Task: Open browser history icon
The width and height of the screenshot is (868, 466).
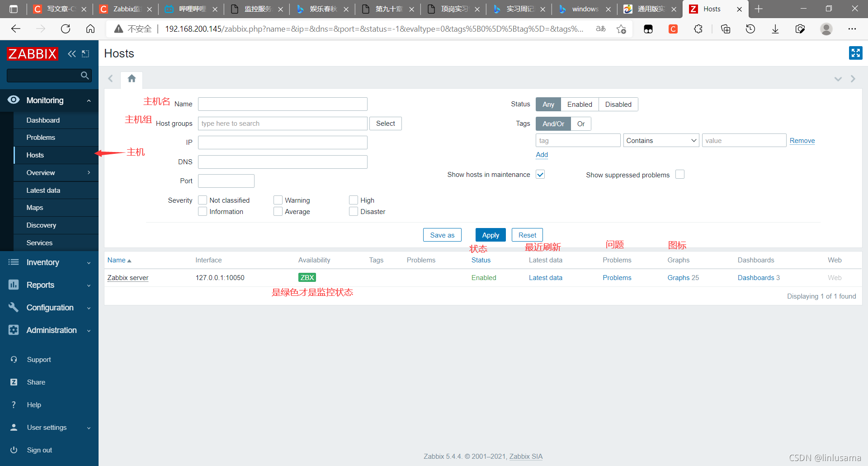Action: click(x=750, y=29)
